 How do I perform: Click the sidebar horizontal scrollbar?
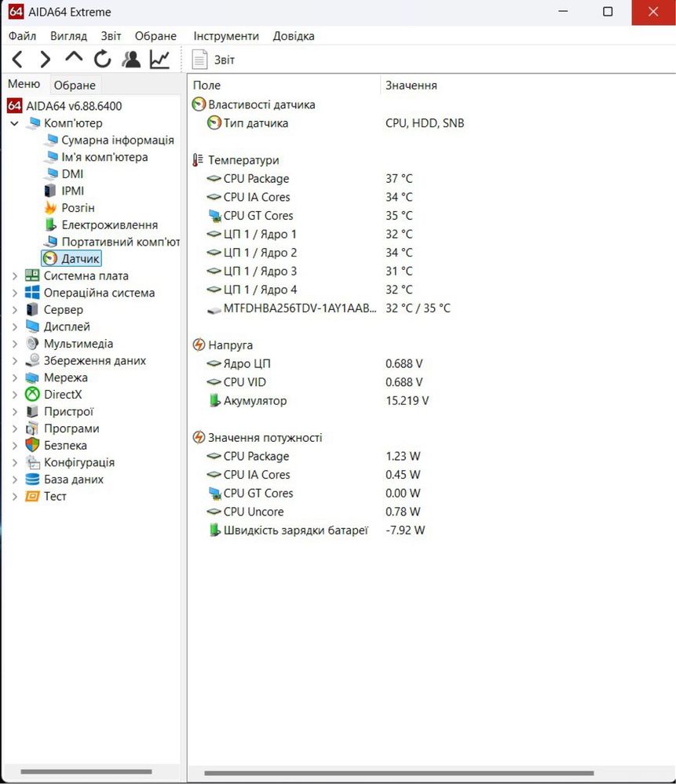pos(86,771)
